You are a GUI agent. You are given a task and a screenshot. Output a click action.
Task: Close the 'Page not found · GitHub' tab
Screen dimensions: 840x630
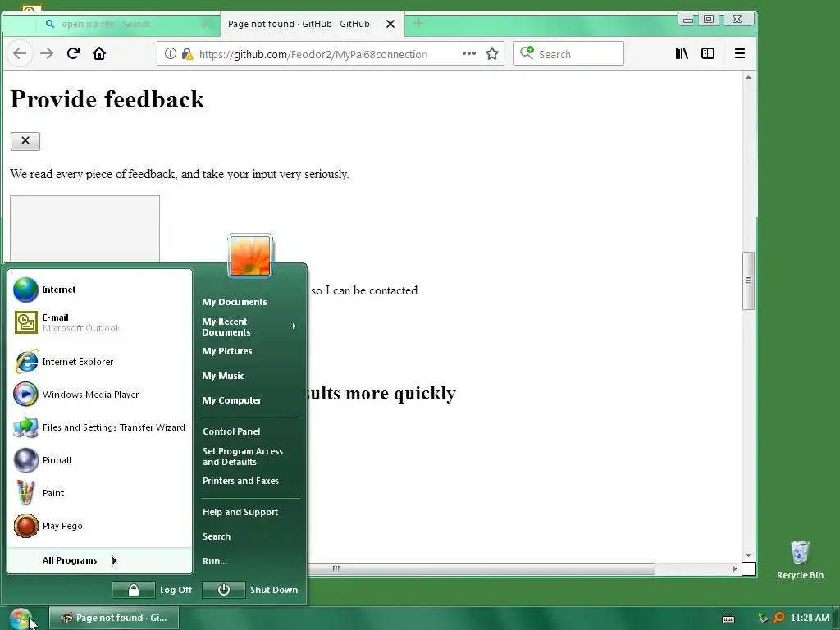point(390,24)
